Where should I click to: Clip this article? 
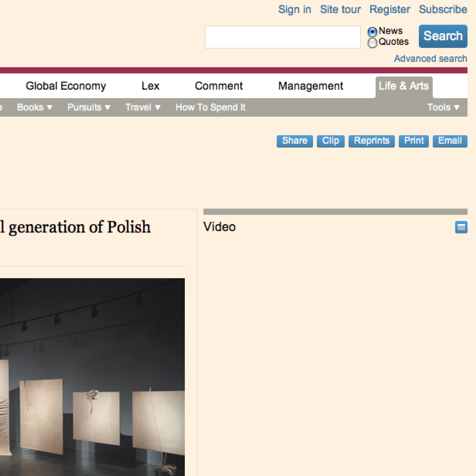(331, 141)
